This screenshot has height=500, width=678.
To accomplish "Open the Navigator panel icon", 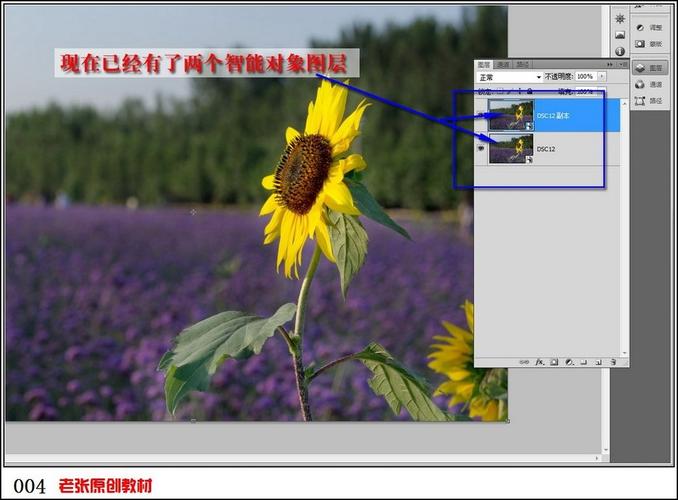I will [620, 19].
